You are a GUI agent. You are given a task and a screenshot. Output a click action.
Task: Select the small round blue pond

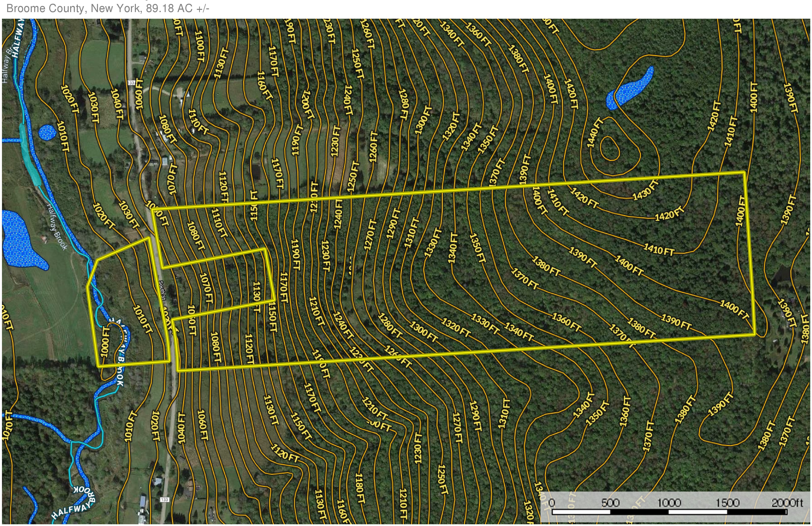[47, 132]
